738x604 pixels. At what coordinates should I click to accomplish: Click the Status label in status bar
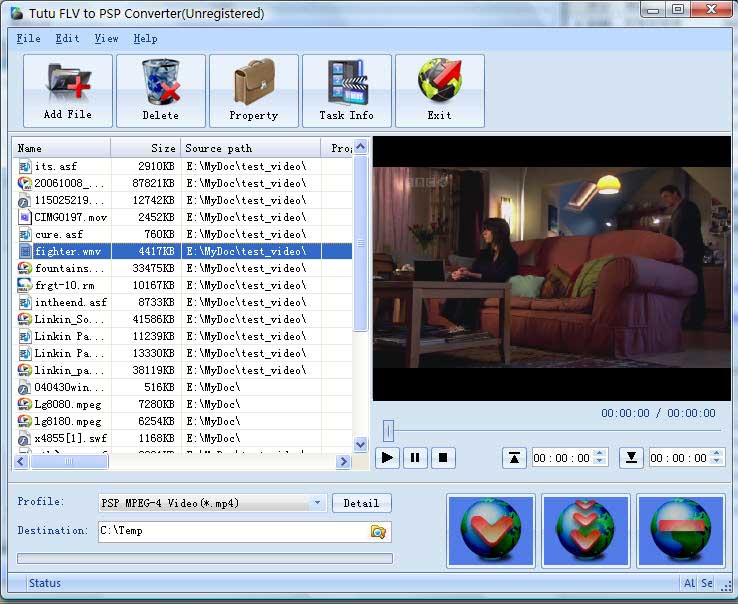tap(45, 583)
